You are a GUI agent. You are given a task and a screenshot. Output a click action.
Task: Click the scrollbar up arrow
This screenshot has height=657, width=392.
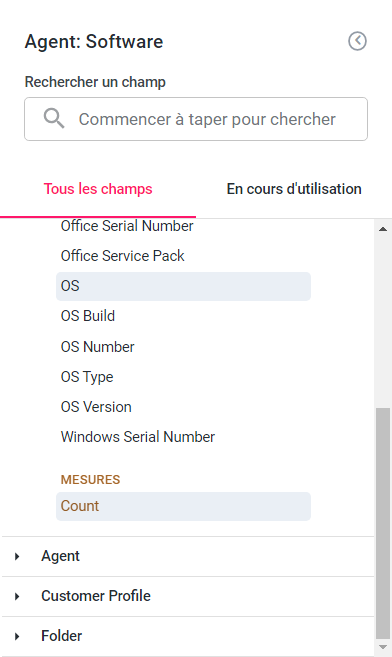coord(383,229)
